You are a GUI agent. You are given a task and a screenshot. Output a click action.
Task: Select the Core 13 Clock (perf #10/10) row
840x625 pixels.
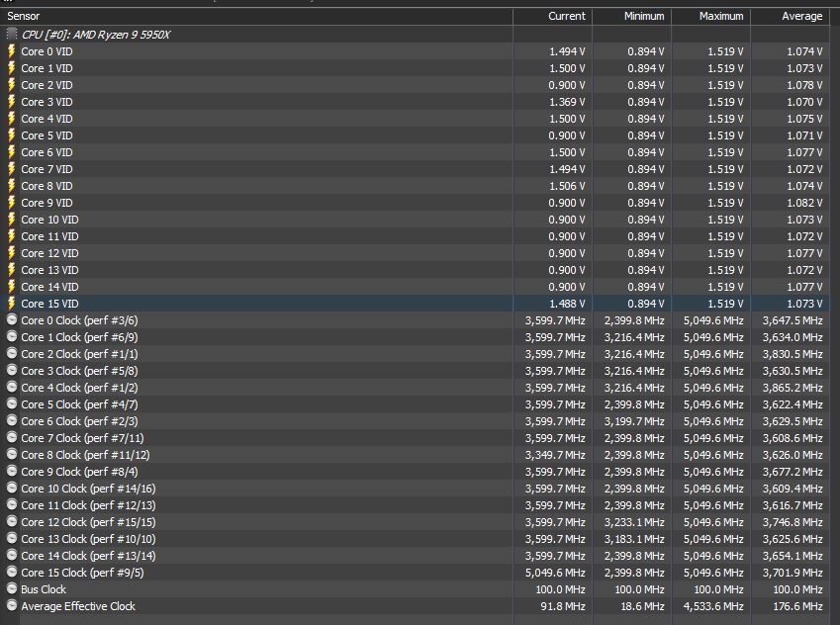(415, 539)
